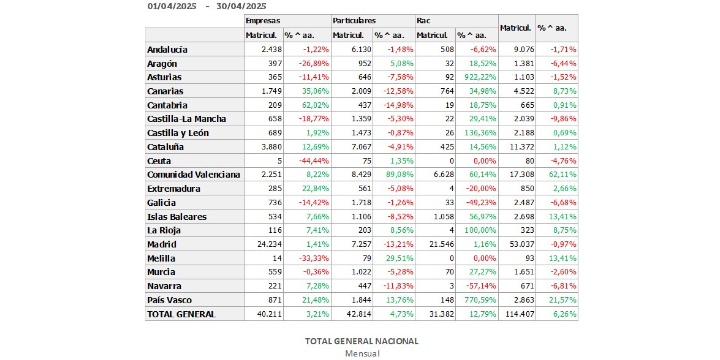Click the 922,22% Asturias Rac cell
Image resolution: width=720 pixels, height=360 pixels.
point(477,77)
